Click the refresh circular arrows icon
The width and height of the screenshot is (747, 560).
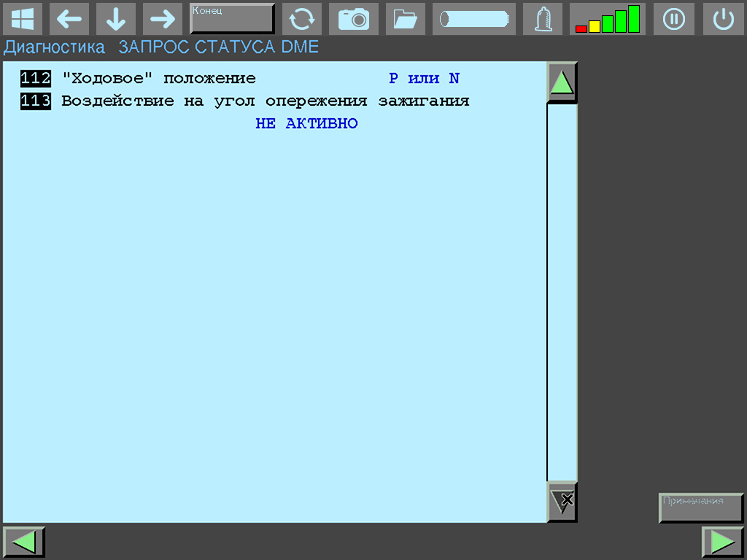pyautogui.click(x=301, y=19)
